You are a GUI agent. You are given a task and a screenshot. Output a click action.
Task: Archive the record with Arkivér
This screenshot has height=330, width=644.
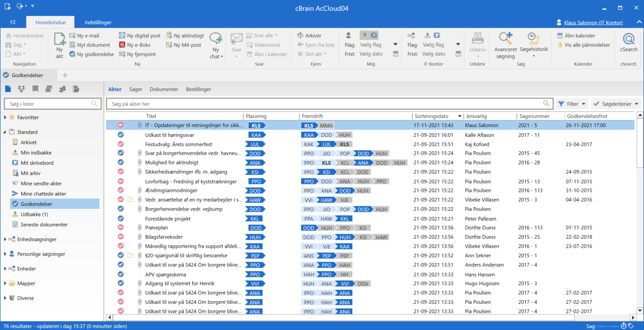309,36
